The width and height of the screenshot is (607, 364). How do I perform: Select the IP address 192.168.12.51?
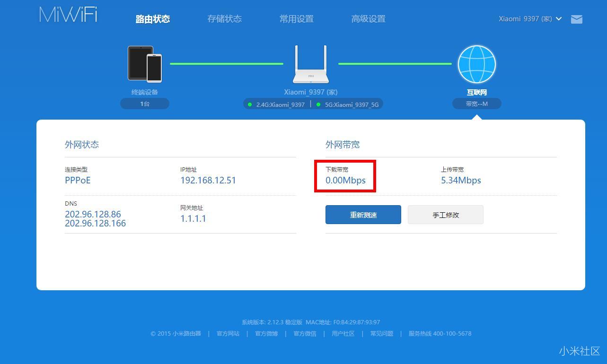(208, 180)
